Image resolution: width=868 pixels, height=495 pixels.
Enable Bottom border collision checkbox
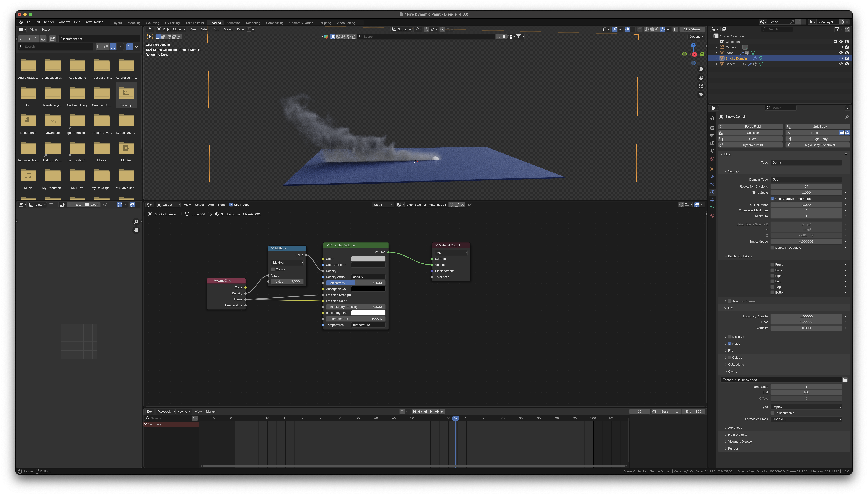click(x=772, y=292)
